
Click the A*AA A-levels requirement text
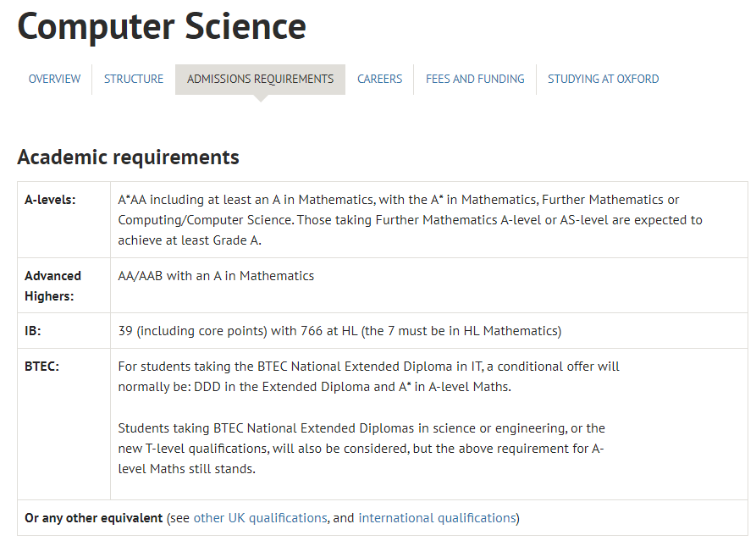click(410, 219)
